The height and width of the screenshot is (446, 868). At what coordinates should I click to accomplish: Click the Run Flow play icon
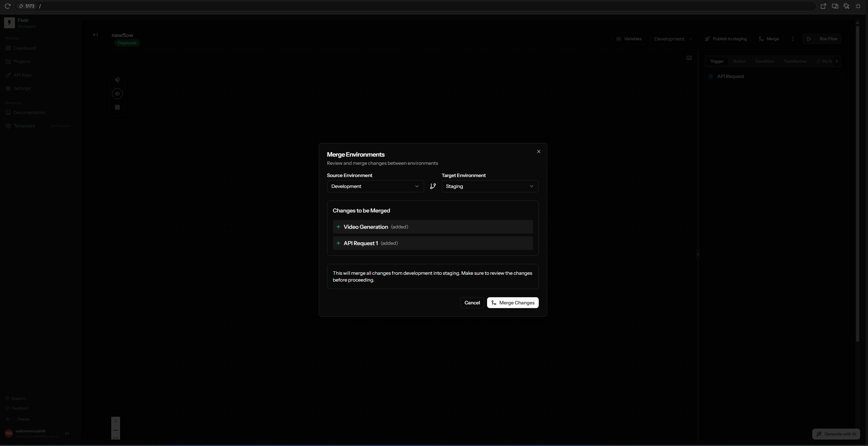click(x=809, y=39)
